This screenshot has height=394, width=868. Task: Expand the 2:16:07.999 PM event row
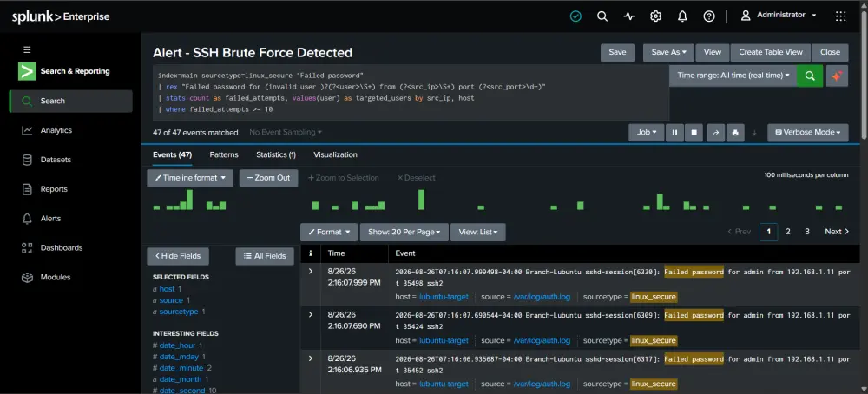(x=311, y=271)
